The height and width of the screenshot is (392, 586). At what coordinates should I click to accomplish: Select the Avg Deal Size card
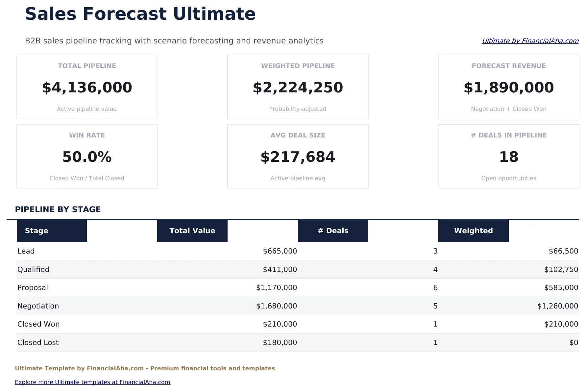(x=298, y=156)
